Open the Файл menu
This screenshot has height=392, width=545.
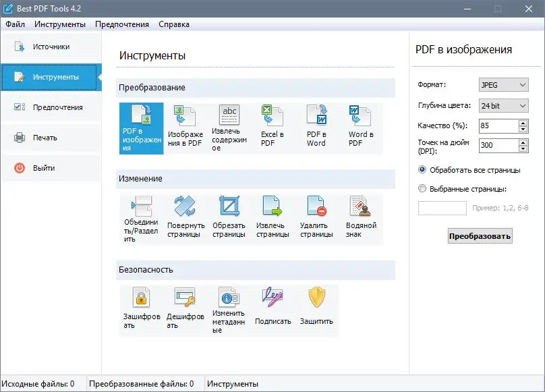pyautogui.click(x=15, y=24)
